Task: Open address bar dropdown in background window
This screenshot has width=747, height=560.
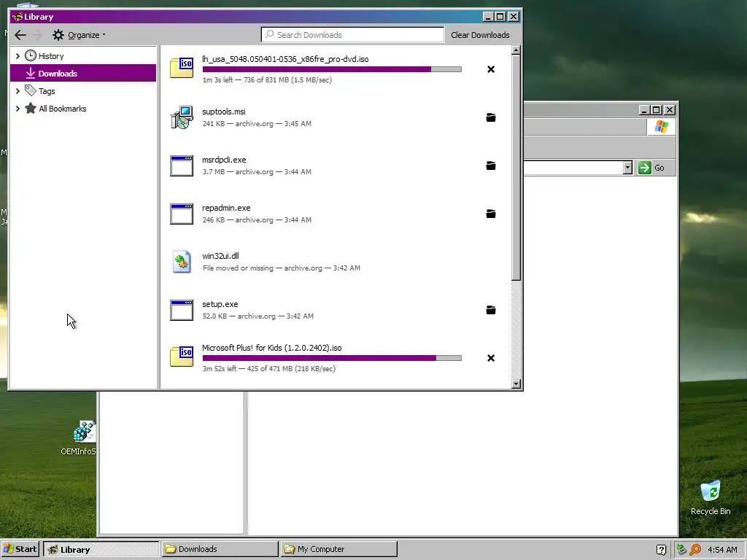Action: [627, 168]
